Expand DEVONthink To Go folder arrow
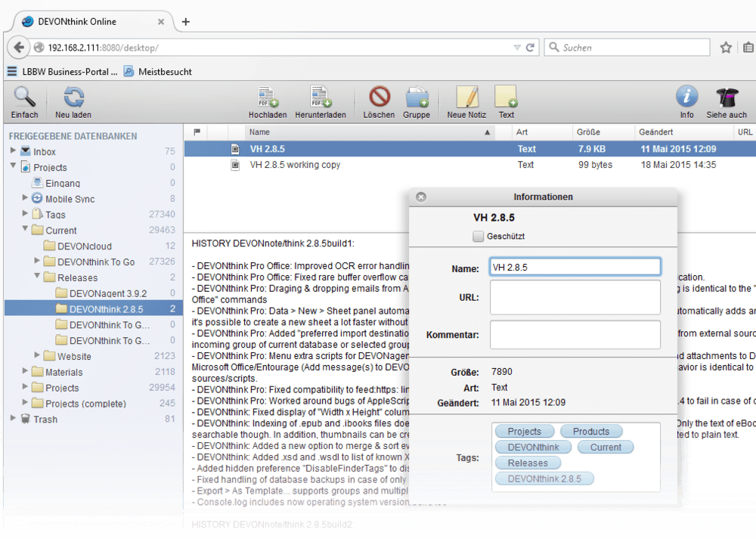 click(x=37, y=260)
